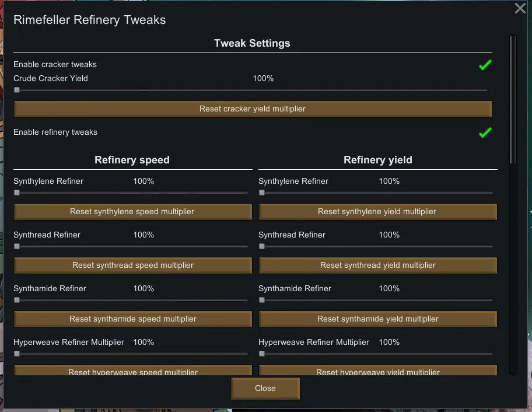This screenshot has width=532, height=412.
Task: Close the settings window with the X icon
Action: point(520,9)
